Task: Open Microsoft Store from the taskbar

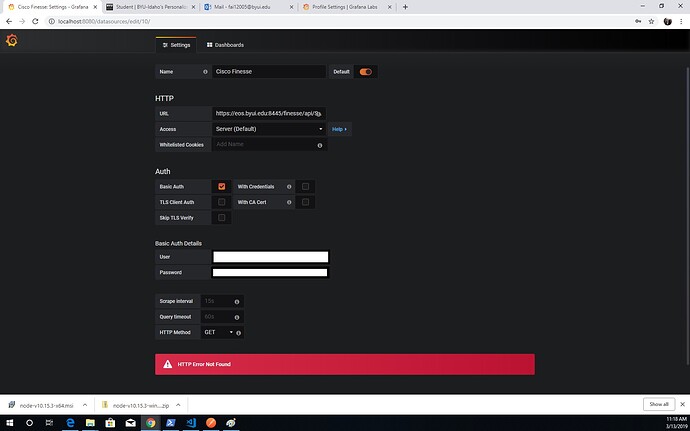Action: point(110,423)
